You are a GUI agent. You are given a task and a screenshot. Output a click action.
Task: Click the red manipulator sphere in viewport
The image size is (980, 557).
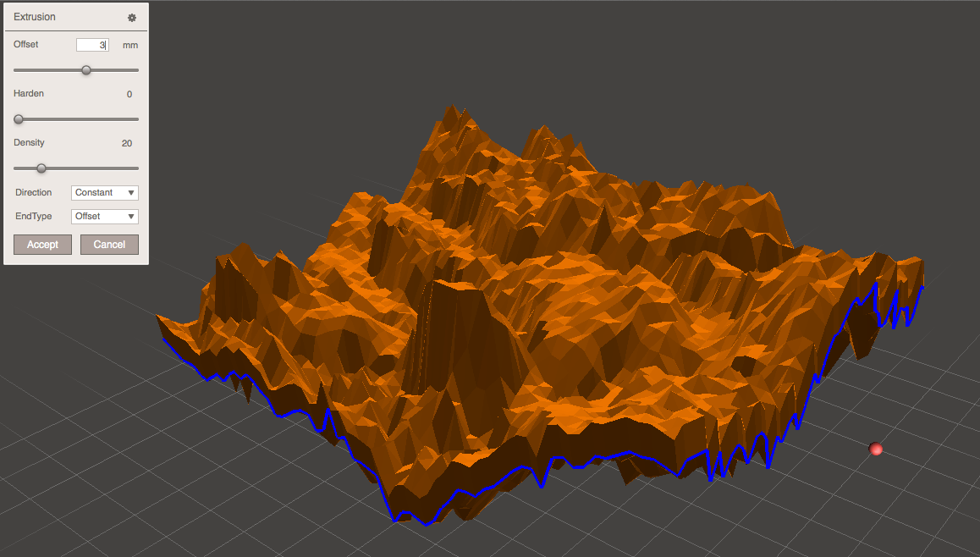point(876,449)
